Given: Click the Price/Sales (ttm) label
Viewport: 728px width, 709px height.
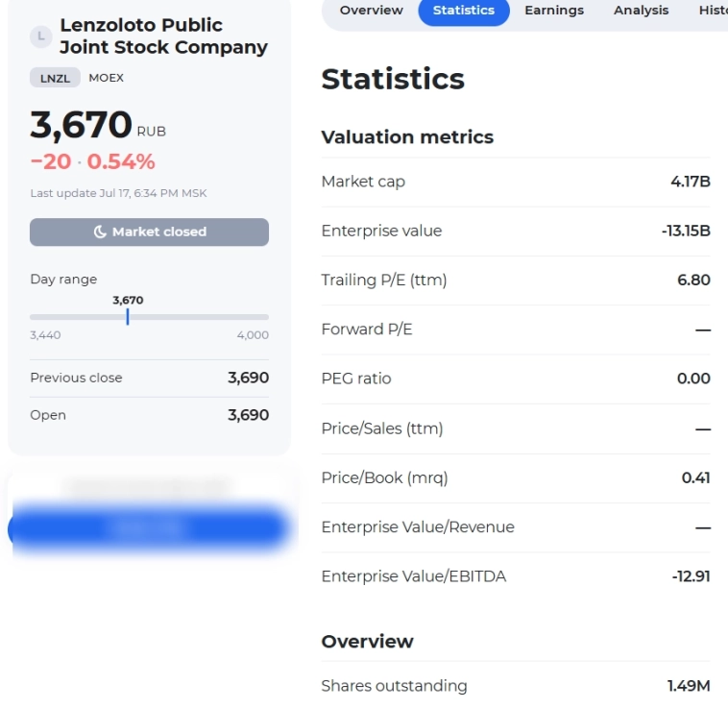Looking at the screenshot, I should 382,428.
